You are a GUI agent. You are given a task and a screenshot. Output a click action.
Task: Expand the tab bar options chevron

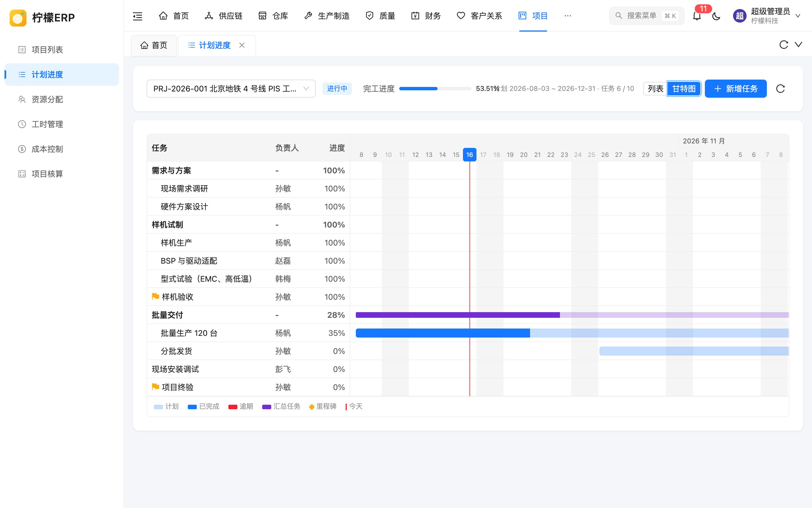[x=798, y=45]
